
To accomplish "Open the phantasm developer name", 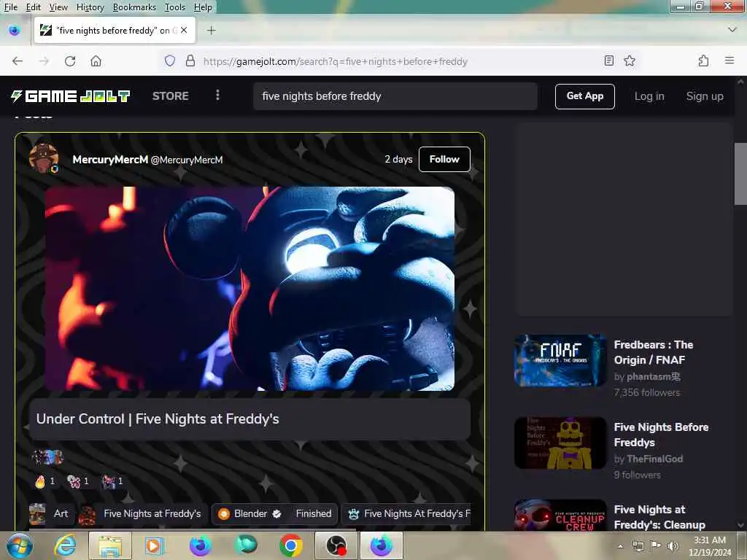I will click(654, 377).
